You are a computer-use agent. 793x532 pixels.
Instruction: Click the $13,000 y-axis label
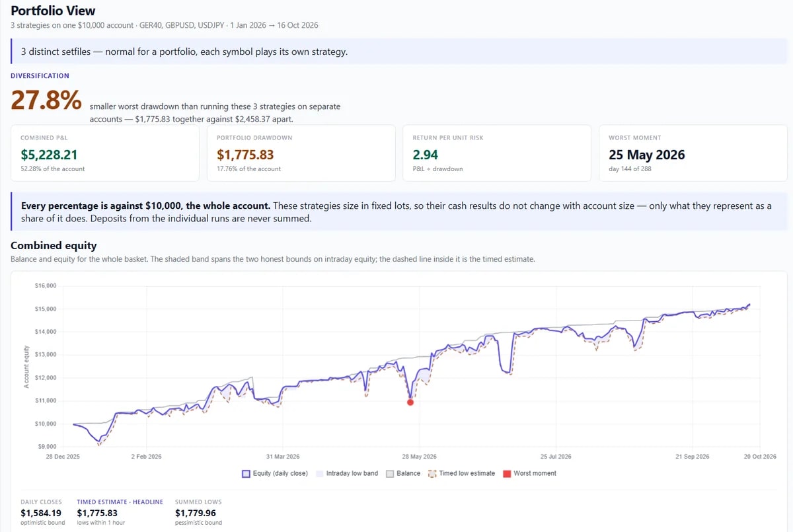46,355
